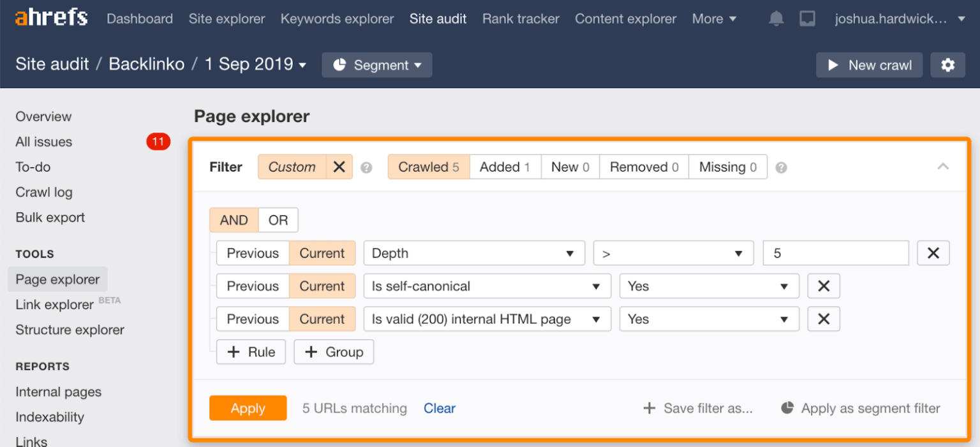
Task: Click the help icon beside the filter tabs
Action: (x=781, y=166)
